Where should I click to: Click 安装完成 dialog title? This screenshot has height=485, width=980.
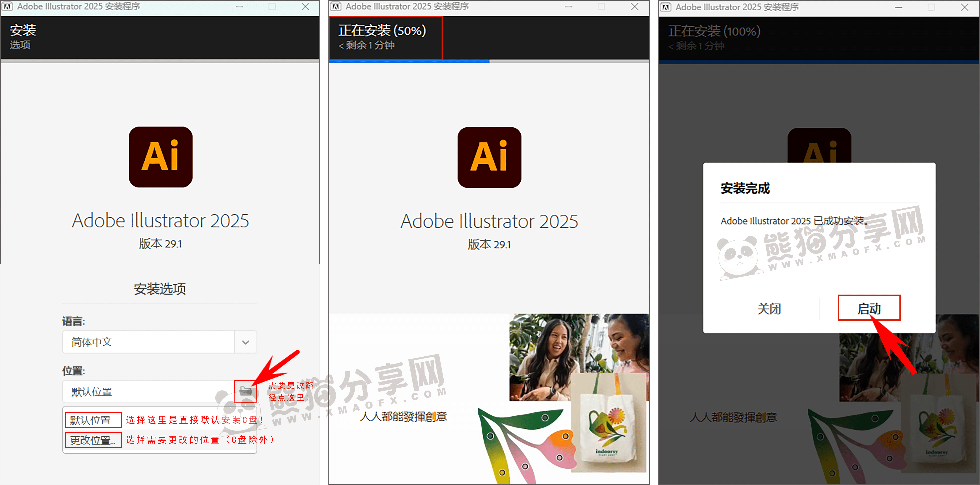click(745, 188)
